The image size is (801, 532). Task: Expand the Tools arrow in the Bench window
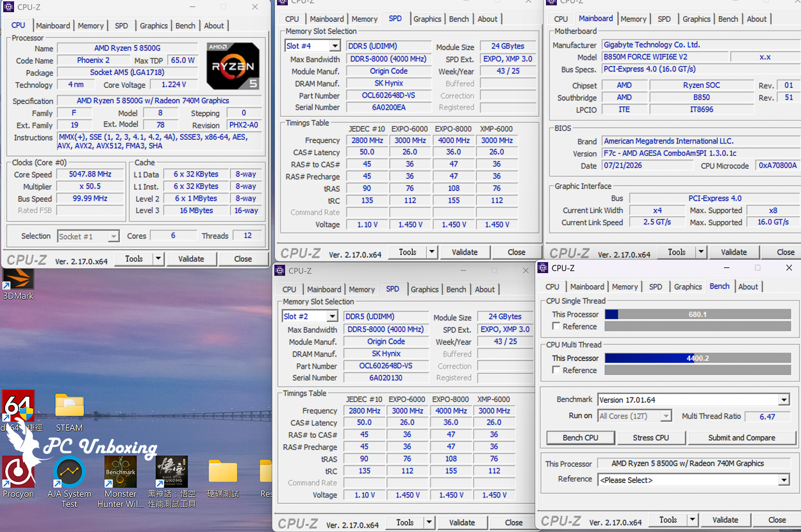693,520
